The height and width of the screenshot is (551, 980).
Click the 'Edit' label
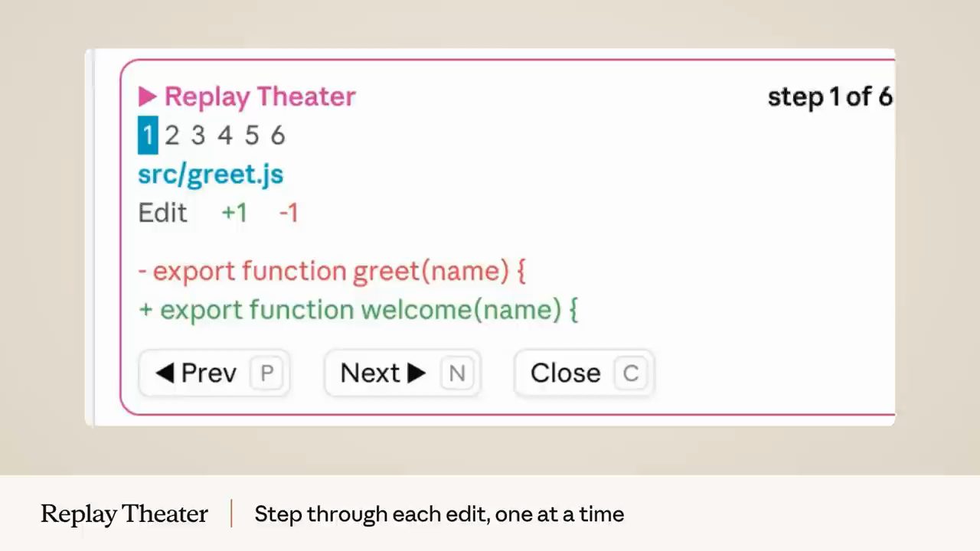pos(162,213)
